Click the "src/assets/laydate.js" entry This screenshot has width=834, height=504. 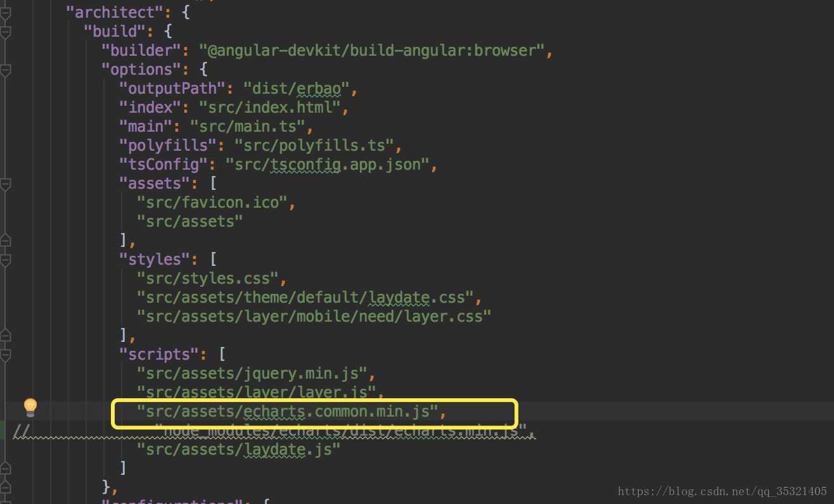[x=239, y=449]
